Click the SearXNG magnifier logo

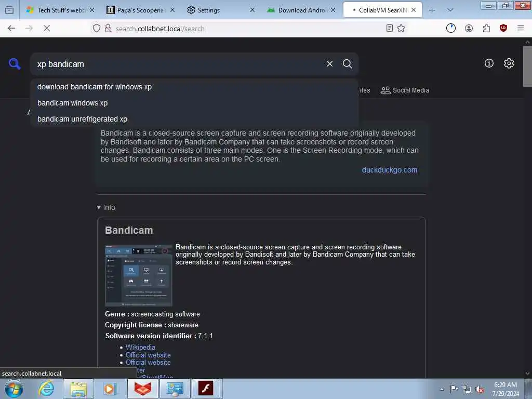[x=15, y=64]
